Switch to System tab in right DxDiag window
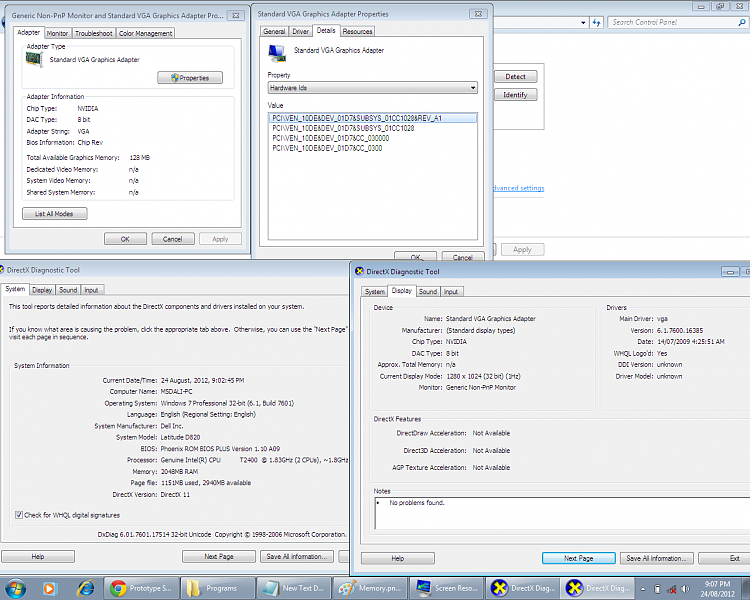Screen dimensions: 750x600 pos(375,291)
